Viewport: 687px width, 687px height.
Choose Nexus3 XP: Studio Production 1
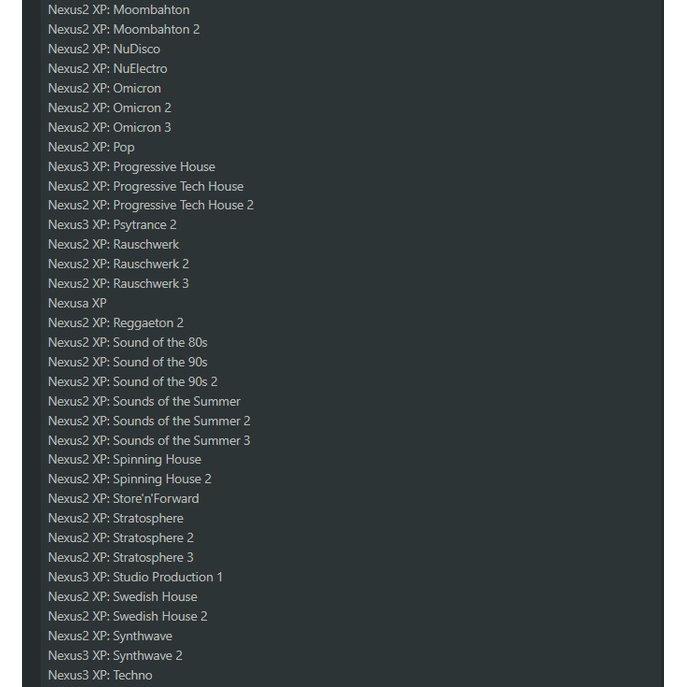[136, 577]
